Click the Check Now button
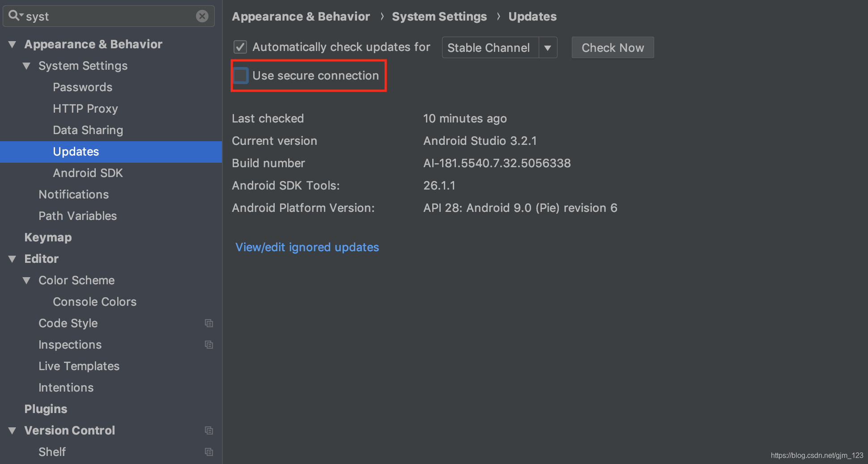This screenshot has width=868, height=464. (x=613, y=47)
